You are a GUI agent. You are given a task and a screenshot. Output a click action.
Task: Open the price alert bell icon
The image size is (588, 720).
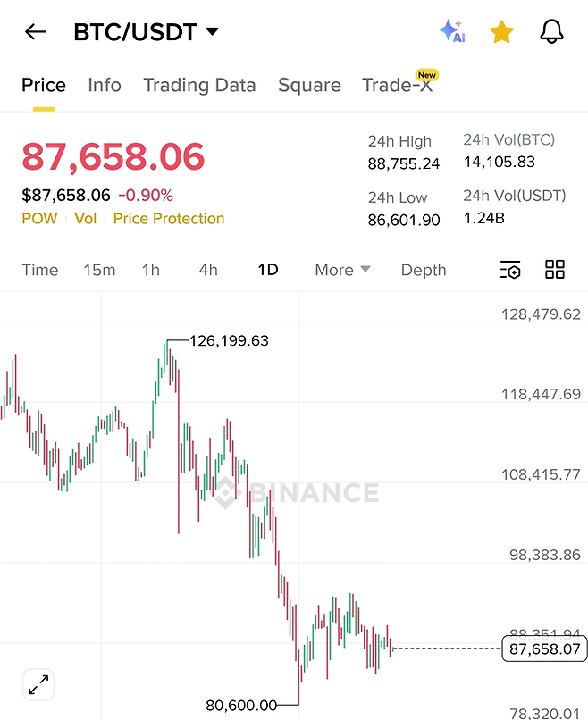coord(552,33)
